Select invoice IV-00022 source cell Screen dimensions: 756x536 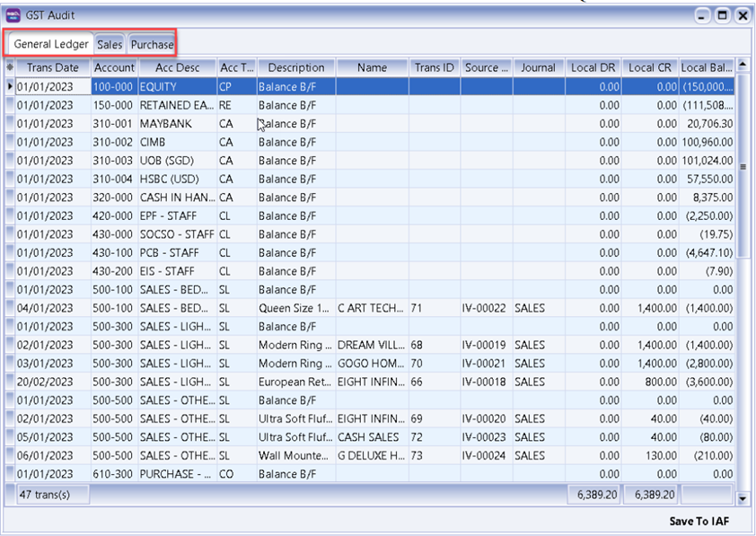(x=487, y=308)
